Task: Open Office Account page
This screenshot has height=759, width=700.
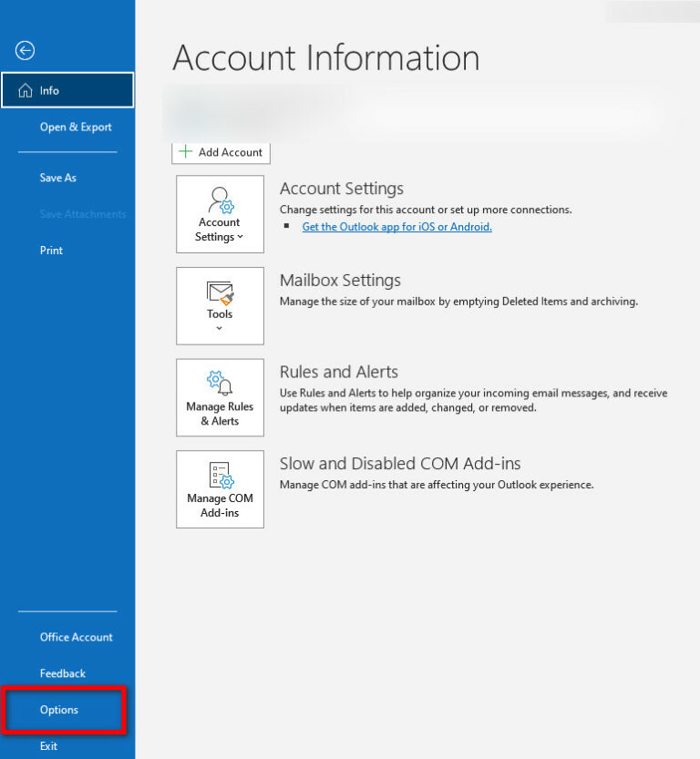Action: (x=76, y=637)
